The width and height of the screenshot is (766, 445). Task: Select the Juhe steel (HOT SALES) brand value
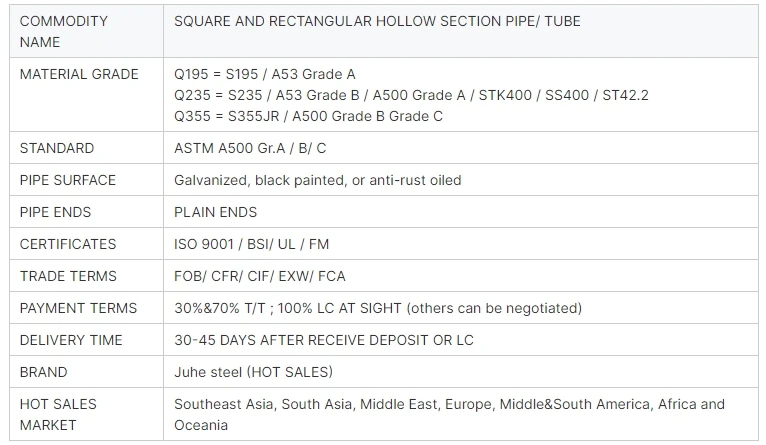(x=253, y=372)
